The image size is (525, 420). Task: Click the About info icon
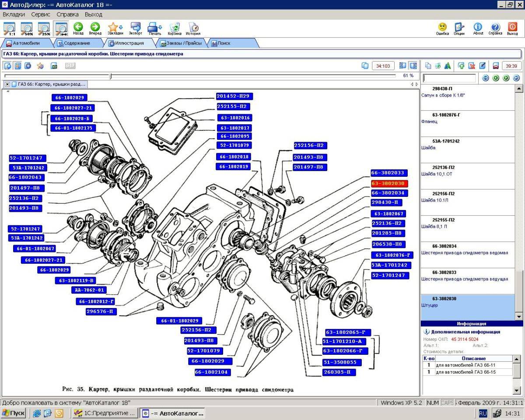click(478, 29)
